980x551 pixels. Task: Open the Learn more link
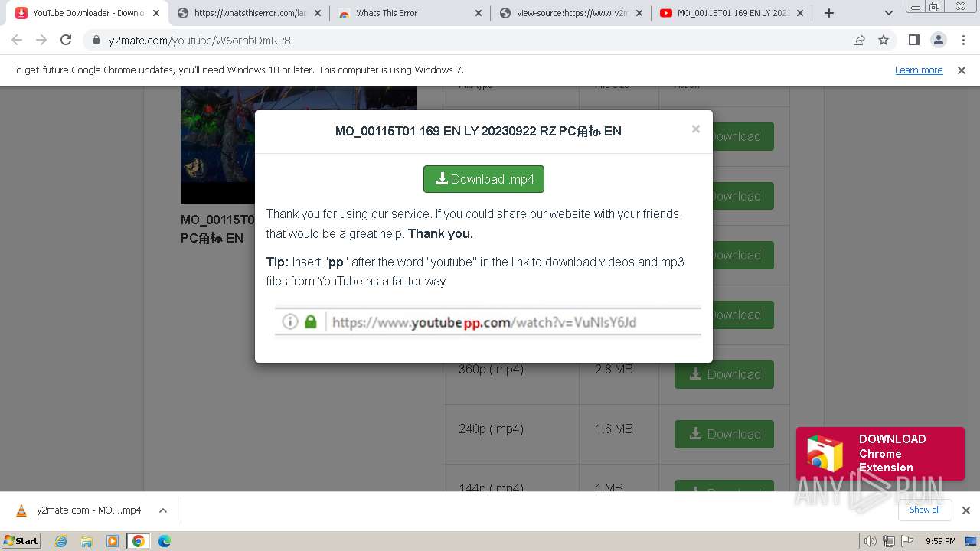click(919, 70)
